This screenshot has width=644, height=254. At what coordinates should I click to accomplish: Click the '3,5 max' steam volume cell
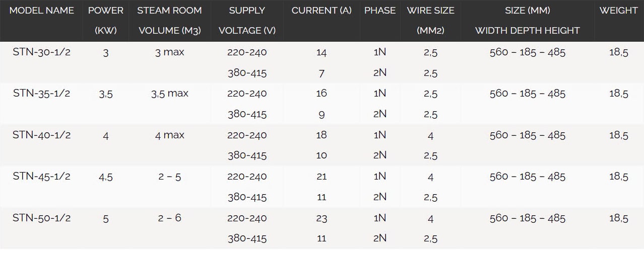pos(170,94)
